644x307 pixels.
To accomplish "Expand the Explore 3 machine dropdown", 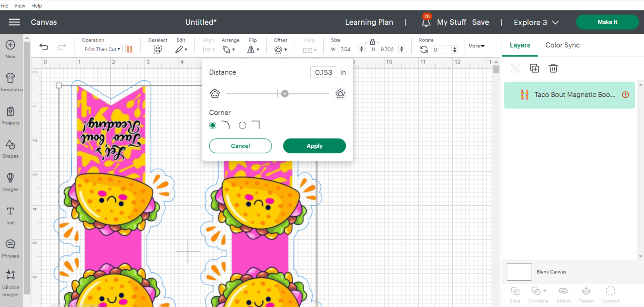I will pos(536,22).
